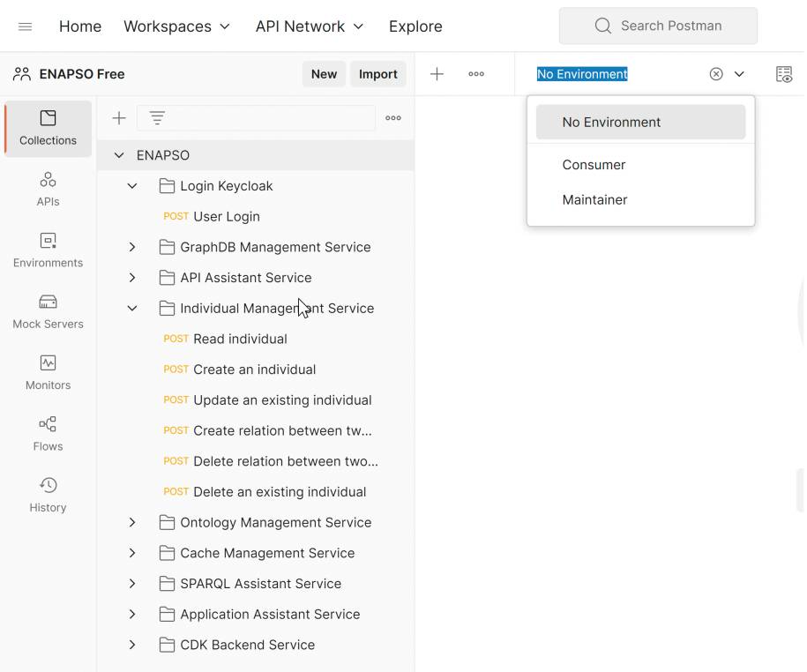
Task: Click the Import button
Action: 377,74
